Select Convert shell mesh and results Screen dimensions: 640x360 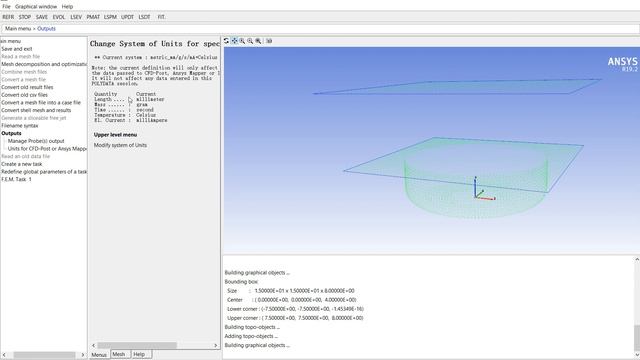[36, 110]
